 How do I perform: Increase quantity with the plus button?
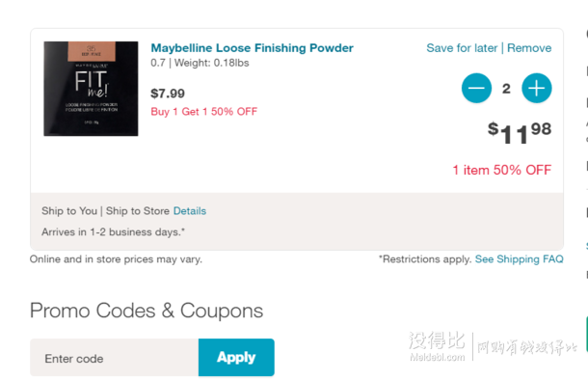pyautogui.click(x=537, y=88)
